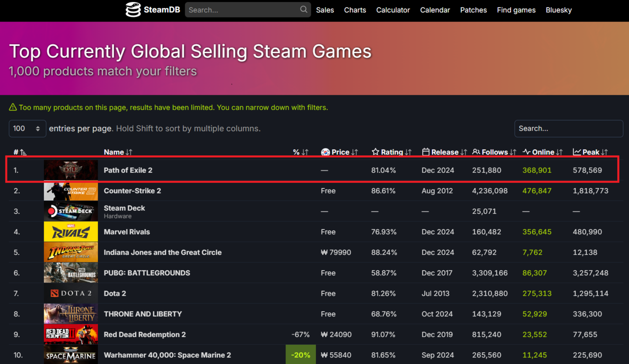
Task: Toggle sort order on the # rank column
Action: point(20,152)
